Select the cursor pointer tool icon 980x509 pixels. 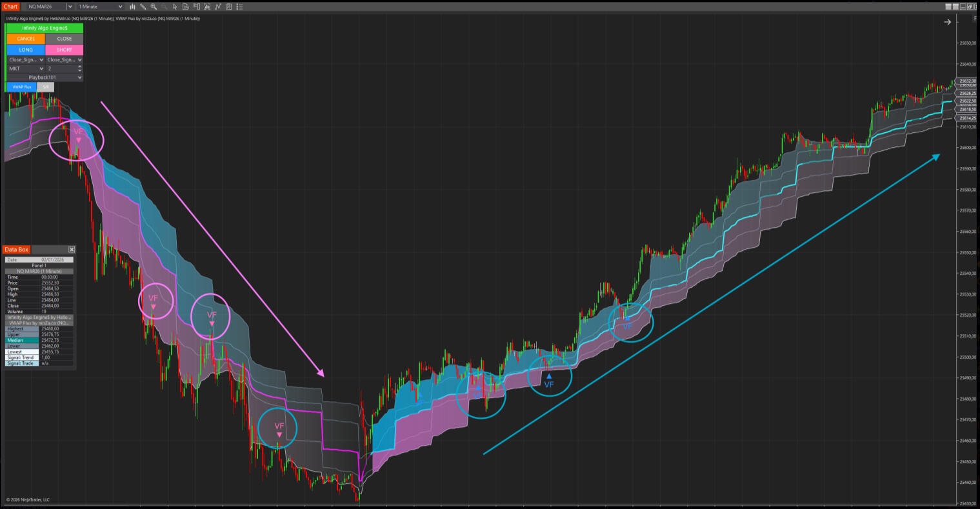(175, 6)
